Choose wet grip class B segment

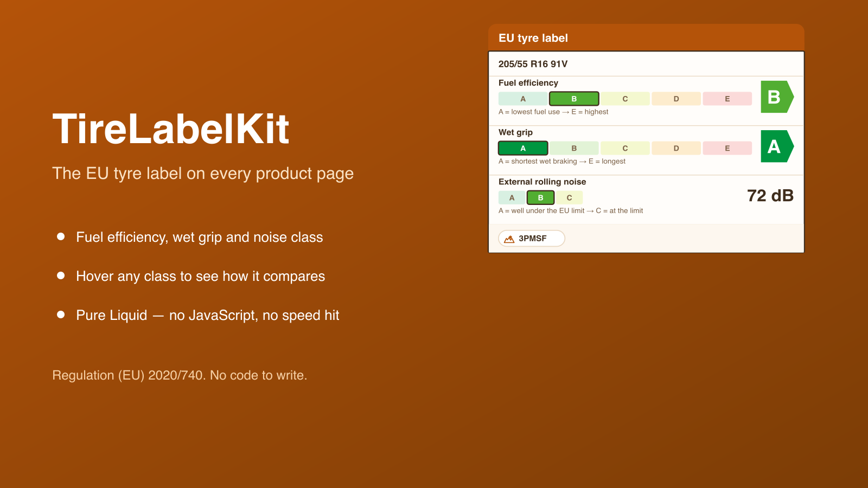click(574, 148)
